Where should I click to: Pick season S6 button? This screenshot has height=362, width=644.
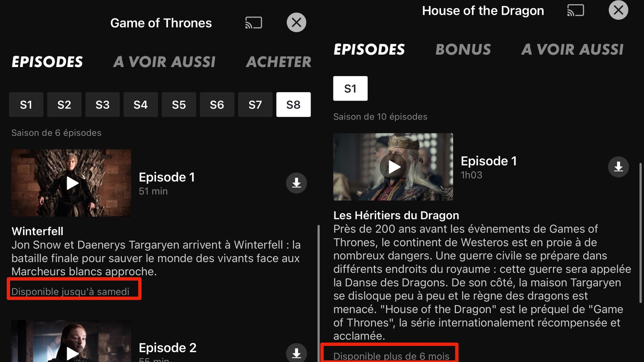(217, 105)
